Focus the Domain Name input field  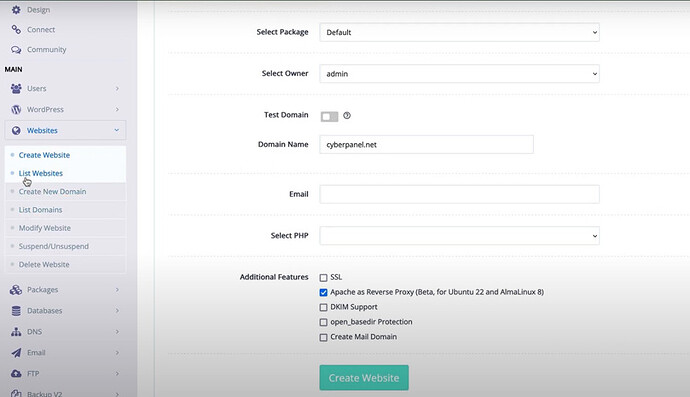[426, 144]
